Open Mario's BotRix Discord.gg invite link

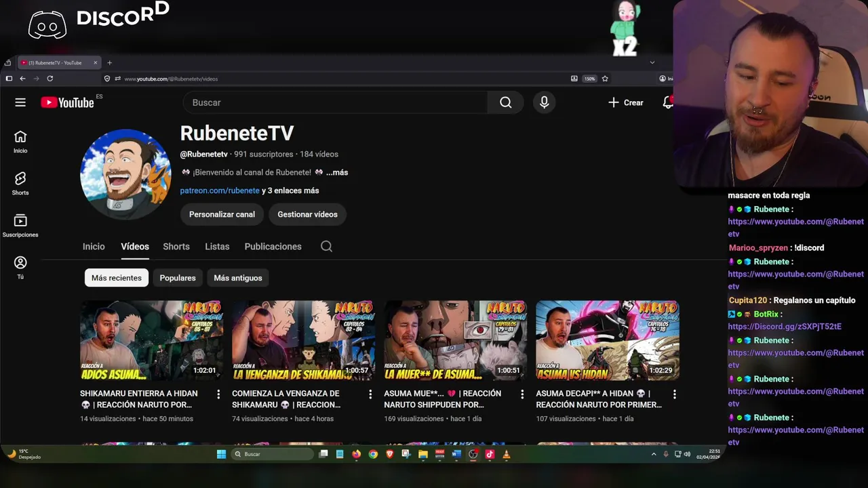point(785,327)
